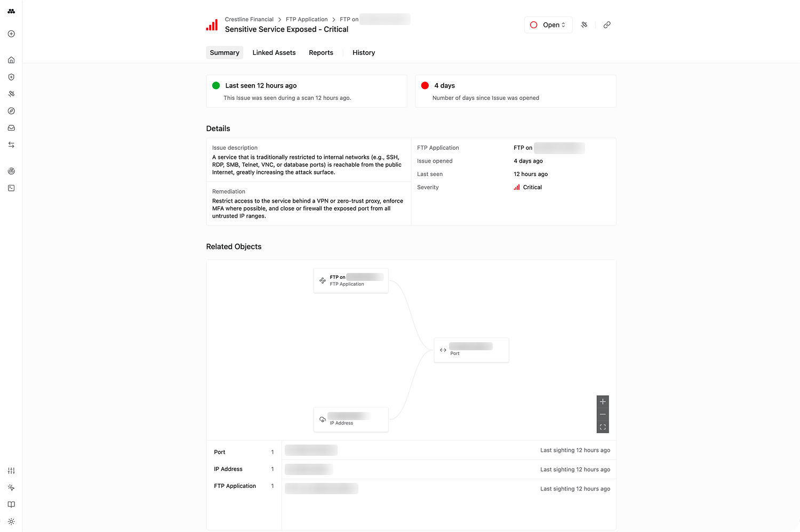Open the book documentation sidebar icon
This screenshot has width=800, height=532.
[11, 504]
